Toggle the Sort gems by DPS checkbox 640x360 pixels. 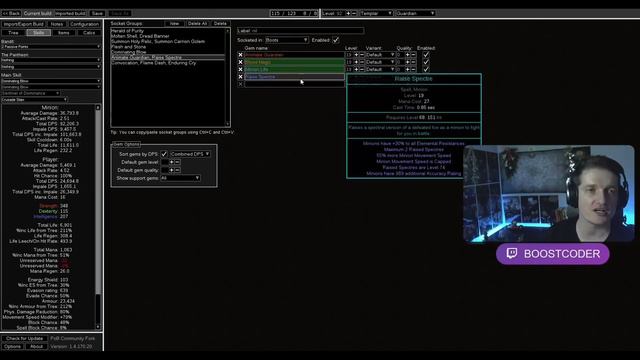[x=164, y=154]
